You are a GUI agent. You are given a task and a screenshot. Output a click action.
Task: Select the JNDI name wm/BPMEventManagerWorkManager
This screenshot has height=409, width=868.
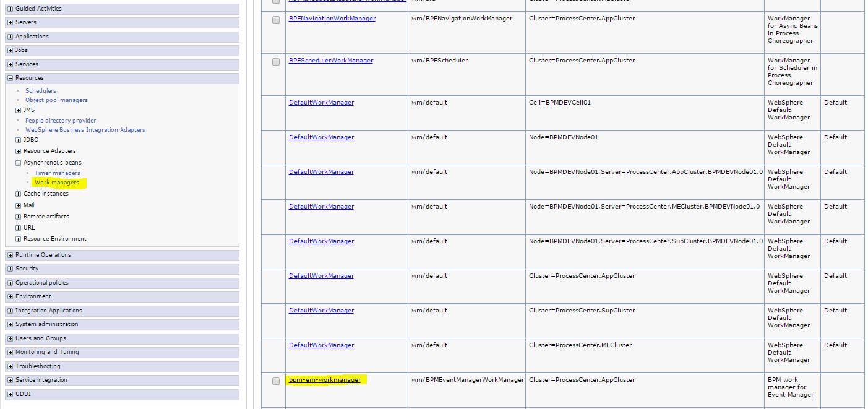pyautogui.click(x=468, y=380)
